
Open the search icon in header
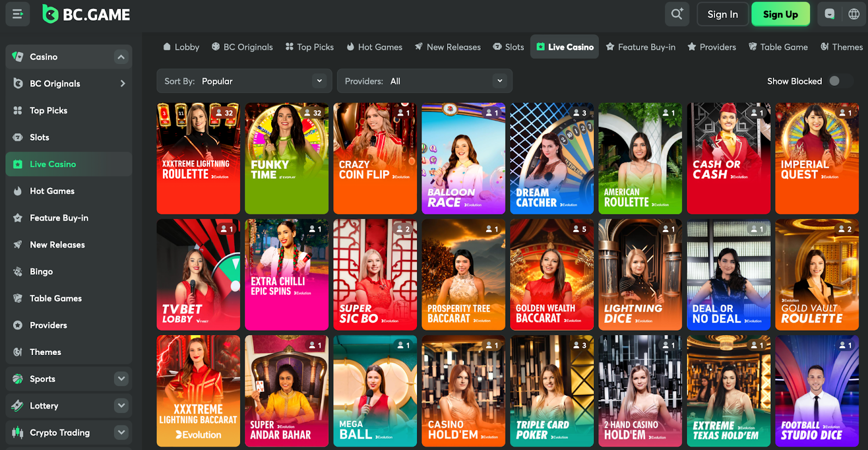click(x=677, y=14)
